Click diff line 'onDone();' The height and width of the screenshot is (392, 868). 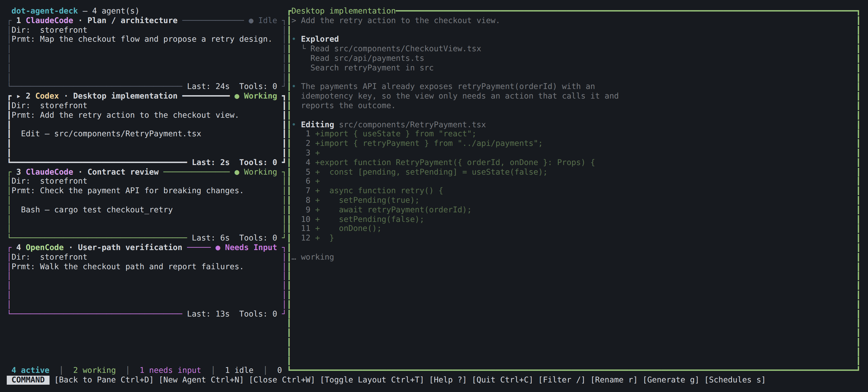[360, 229]
